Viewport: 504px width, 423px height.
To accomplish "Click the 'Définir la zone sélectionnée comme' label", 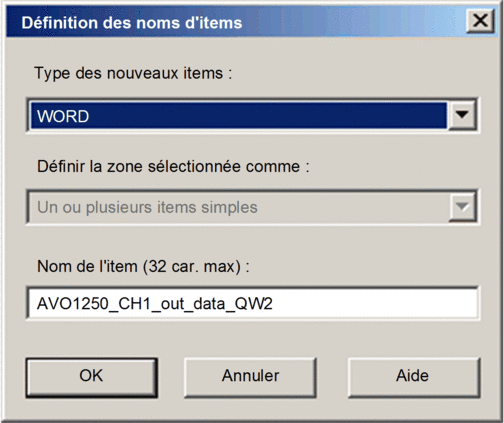I will click(x=173, y=166).
